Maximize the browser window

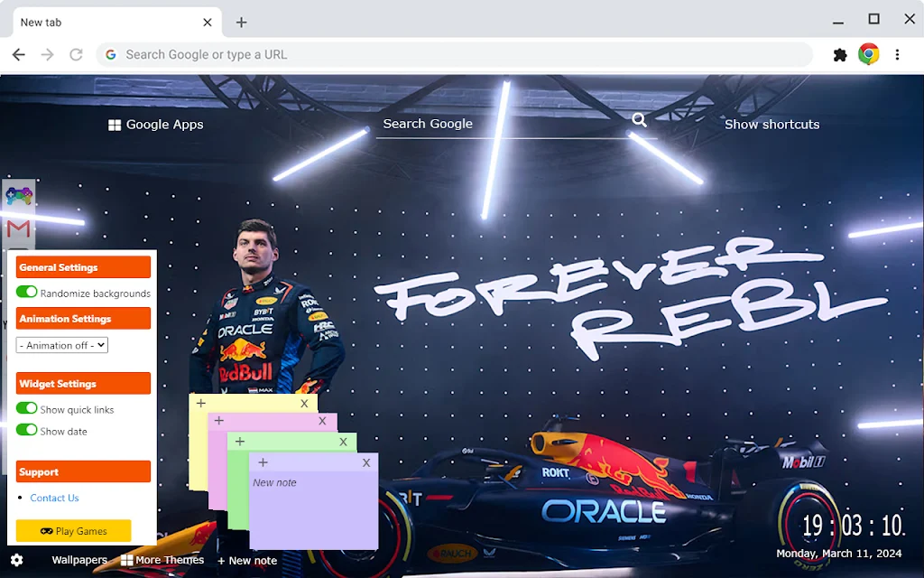(873, 19)
